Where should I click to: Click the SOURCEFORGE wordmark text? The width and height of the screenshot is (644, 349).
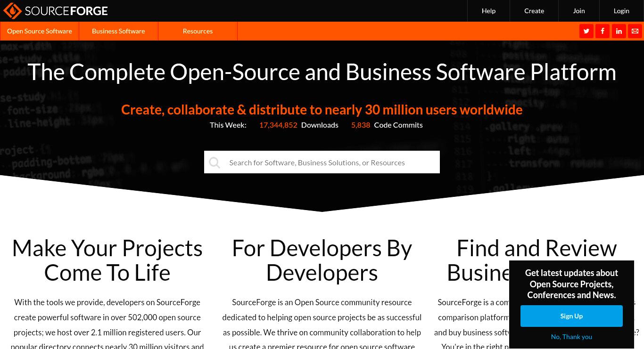66,11
